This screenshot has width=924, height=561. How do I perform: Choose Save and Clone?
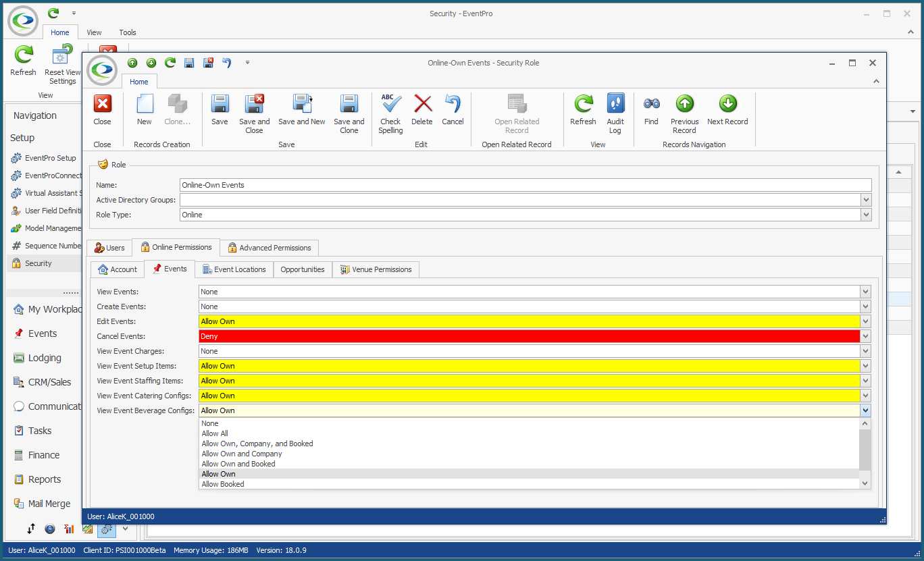point(349,114)
